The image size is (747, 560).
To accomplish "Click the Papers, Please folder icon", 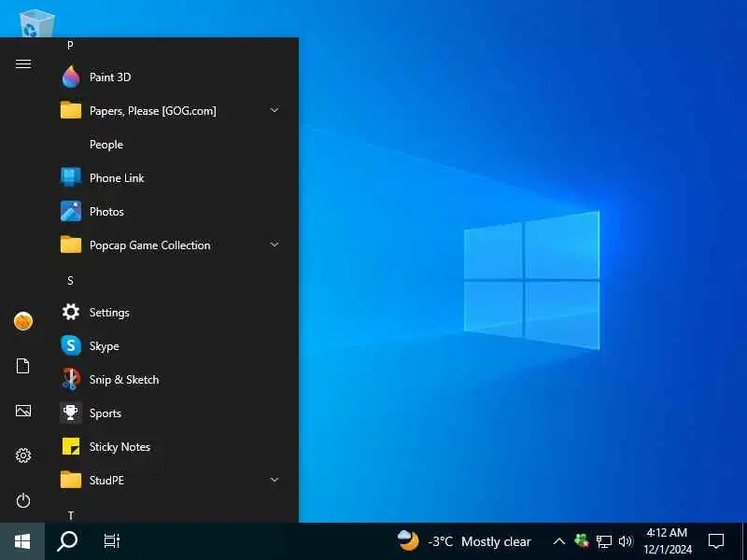I will pos(71,110).
